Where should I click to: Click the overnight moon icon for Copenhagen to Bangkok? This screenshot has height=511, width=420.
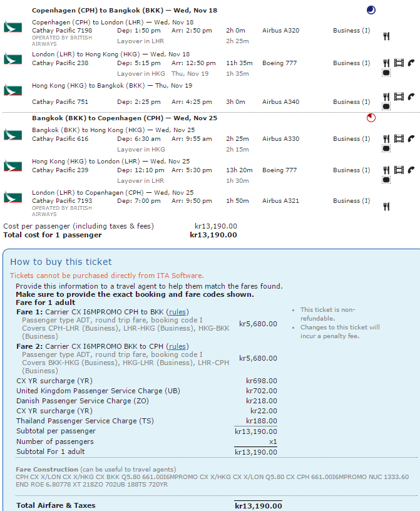click(371, 10)
